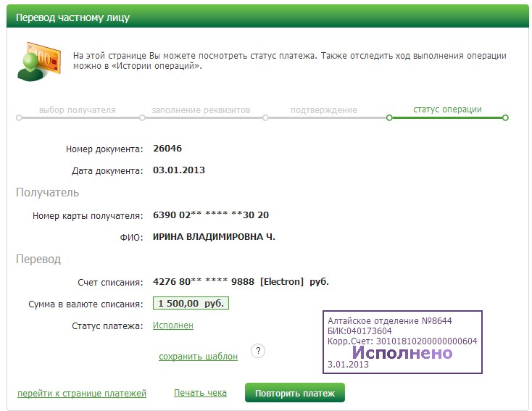Select the "подтверждение" step label
532x411 pixels.
323,110
